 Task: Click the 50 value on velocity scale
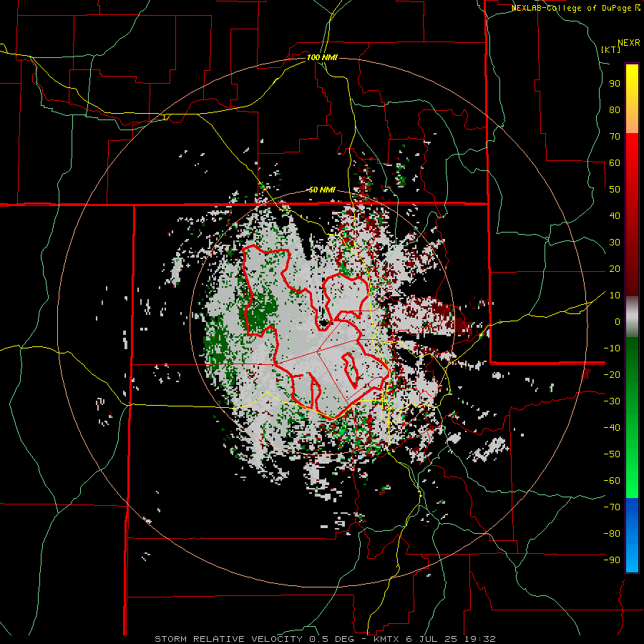(615, 190)
